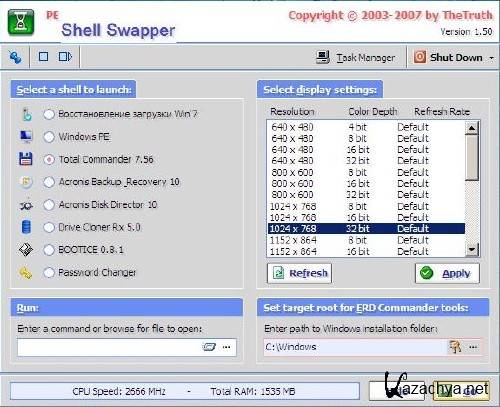Select the 640 x 480 32 bit row

(x=366, y=161)
